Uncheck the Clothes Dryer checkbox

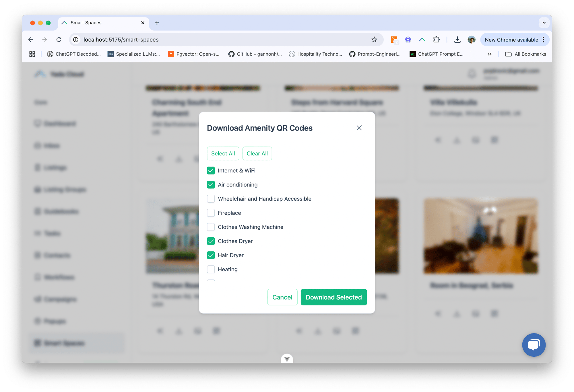click(x=211, y=241)
